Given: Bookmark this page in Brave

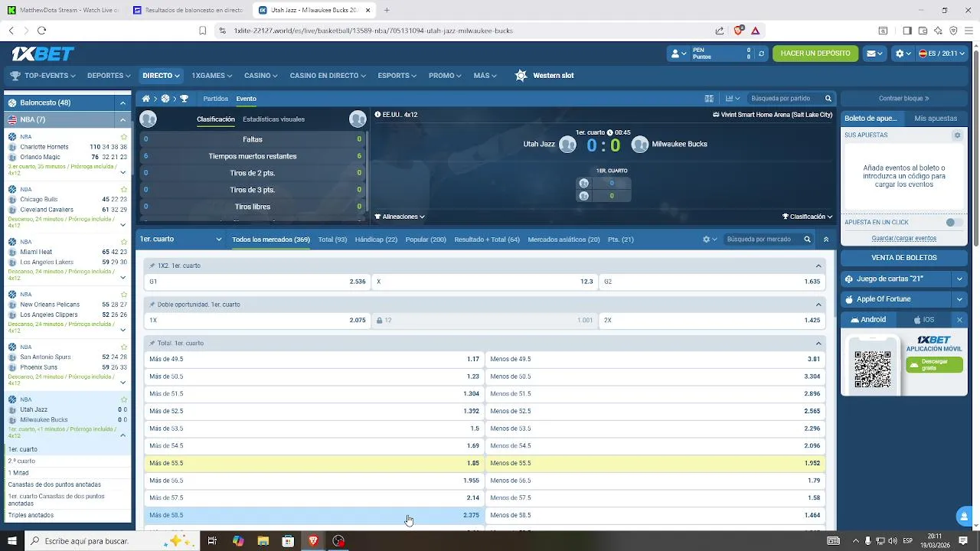Looking at the screenshot, I should click(202, 31).
